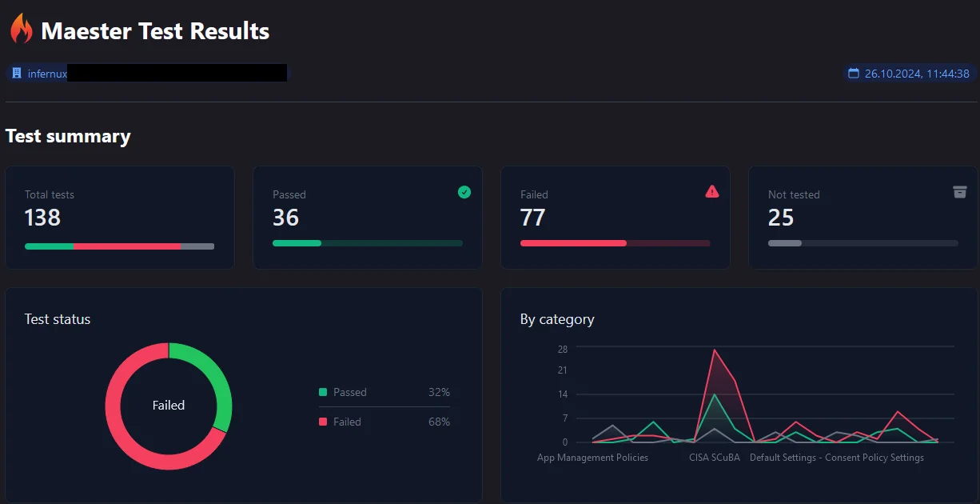980x504 pixels.
Task: Click the green Passed legend square
Action: [323, 392]
